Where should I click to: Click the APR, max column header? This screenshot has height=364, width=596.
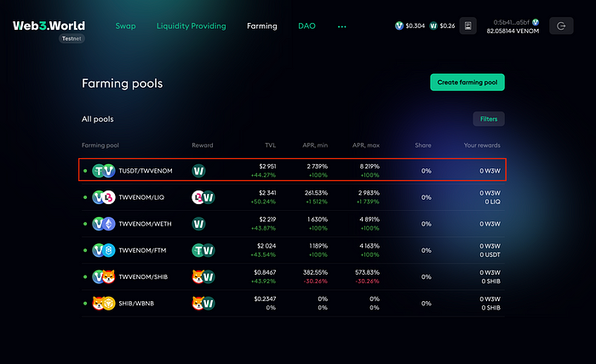[365, 145]
